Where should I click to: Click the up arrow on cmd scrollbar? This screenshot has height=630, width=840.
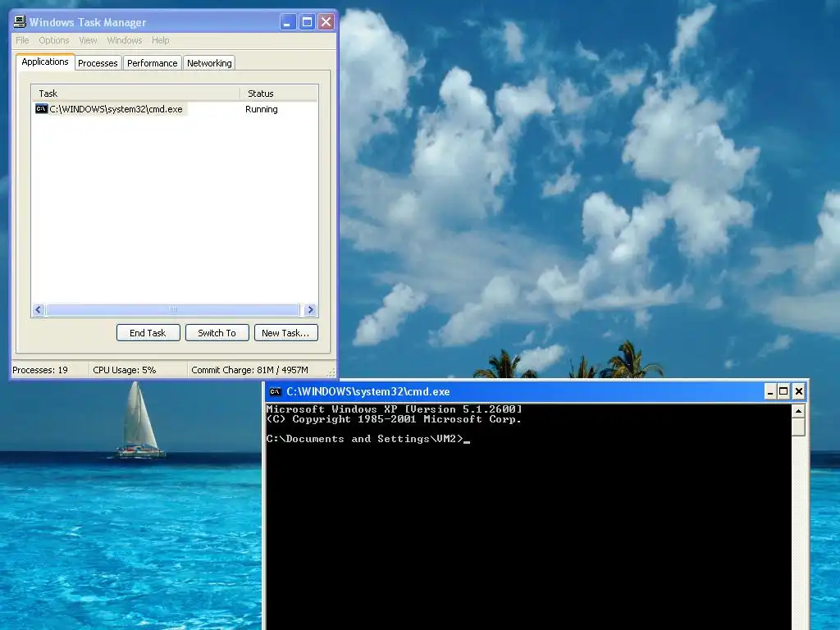798,412
